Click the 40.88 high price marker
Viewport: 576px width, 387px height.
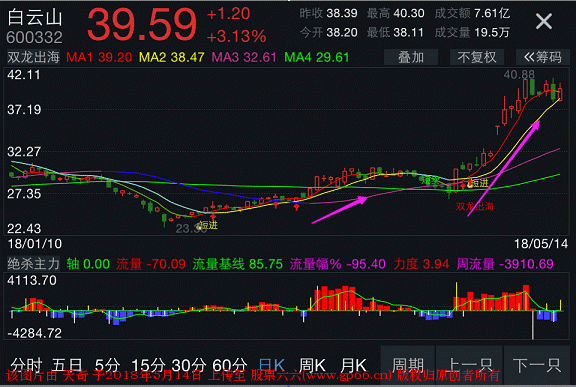[x=519, y=75]
